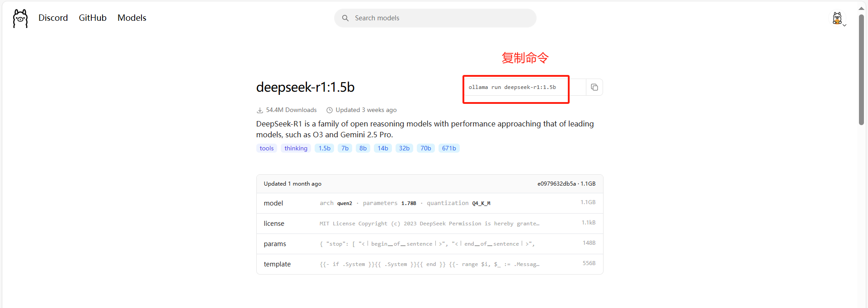Select the 32b size tag
The width and height of the screenshot is (868, 308).
[404, 148]
